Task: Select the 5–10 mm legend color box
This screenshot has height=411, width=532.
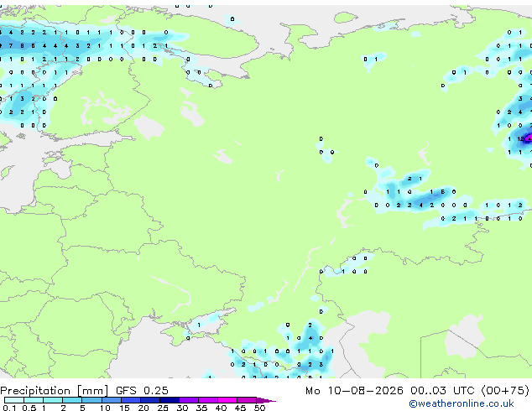Action: coord(91,400)
